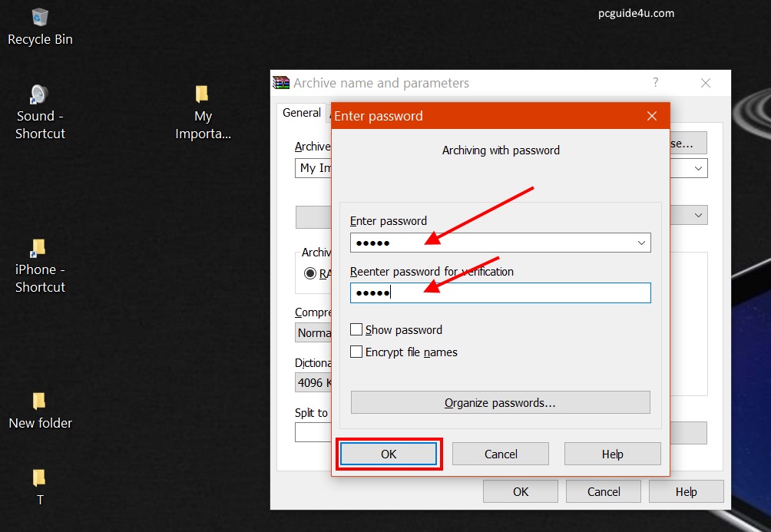
Task: Select the iPhone shortcut folder icon
Action: 40,248
